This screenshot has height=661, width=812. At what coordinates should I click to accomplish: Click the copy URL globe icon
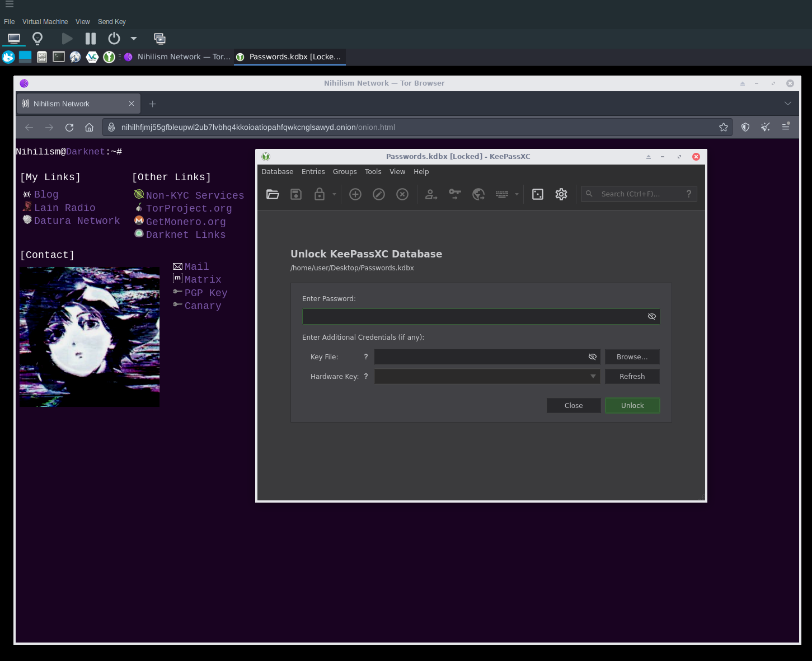coord(478,194)
